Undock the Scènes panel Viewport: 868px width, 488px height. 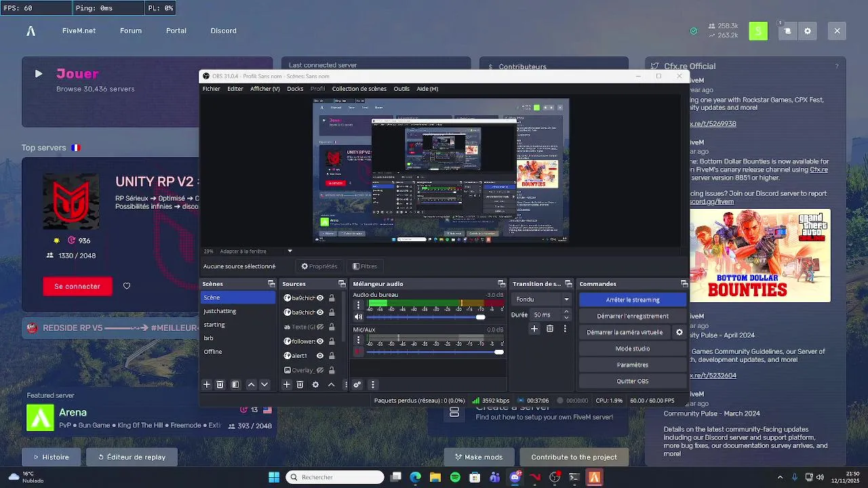tap(271, 283)
